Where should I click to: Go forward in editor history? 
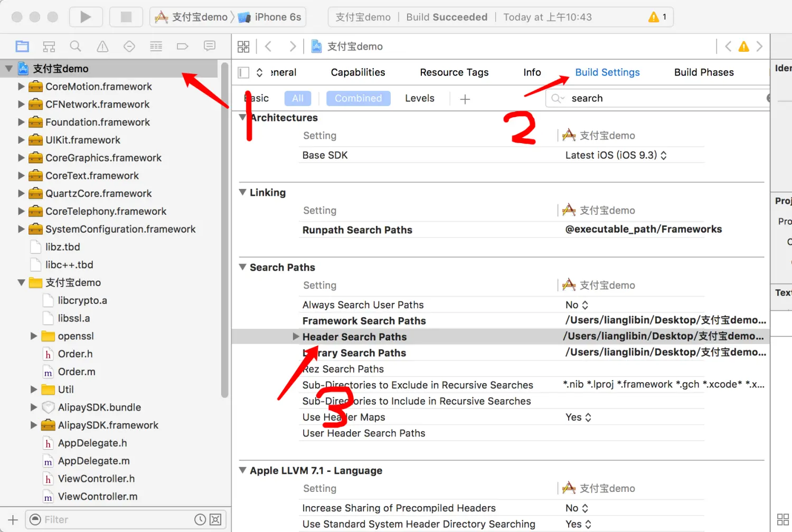click(x=293, y=46)
